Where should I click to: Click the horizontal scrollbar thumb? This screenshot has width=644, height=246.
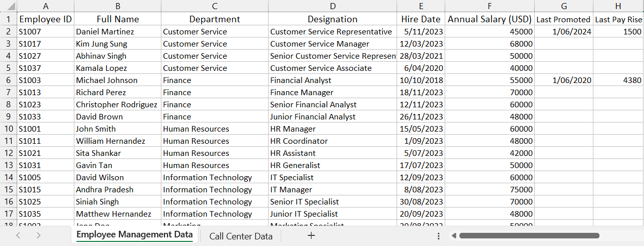click(529, 235)
